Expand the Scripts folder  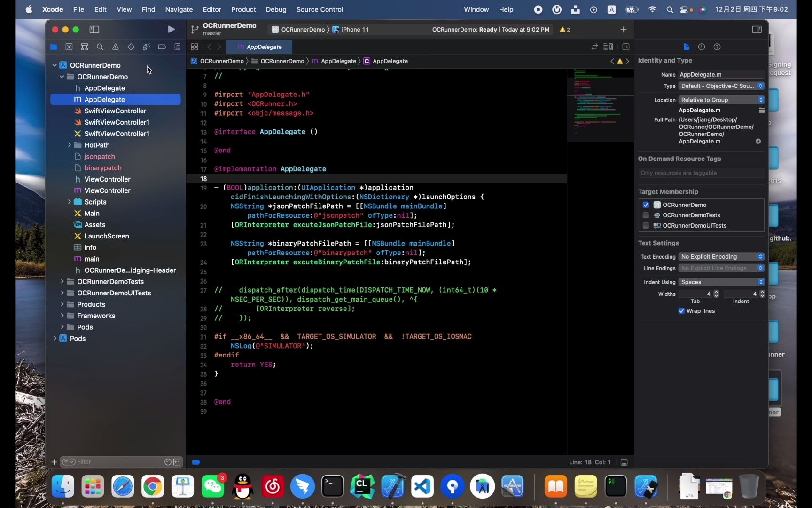pyautogui.click(x=69, y=202)
